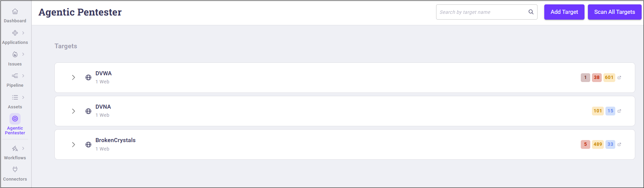Select the Pipeline sidebar icon

click(x=15, y=76)
